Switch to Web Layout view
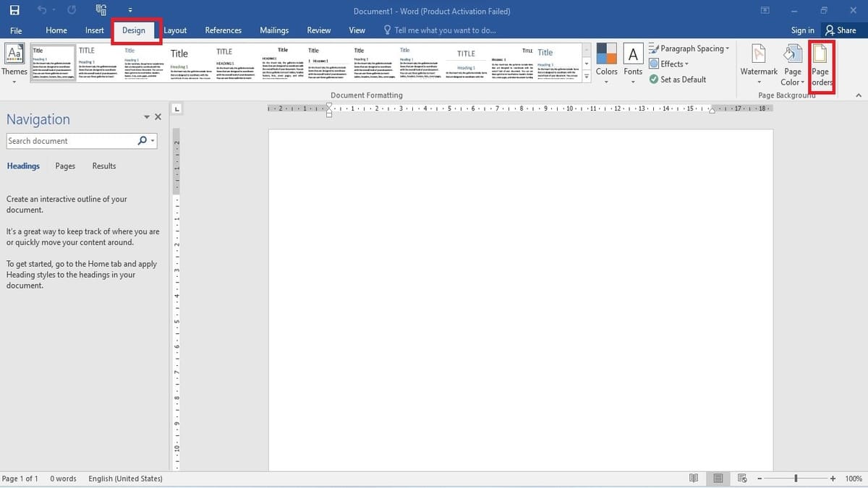This screenshot has width=868, height=488. coord(742,479)
